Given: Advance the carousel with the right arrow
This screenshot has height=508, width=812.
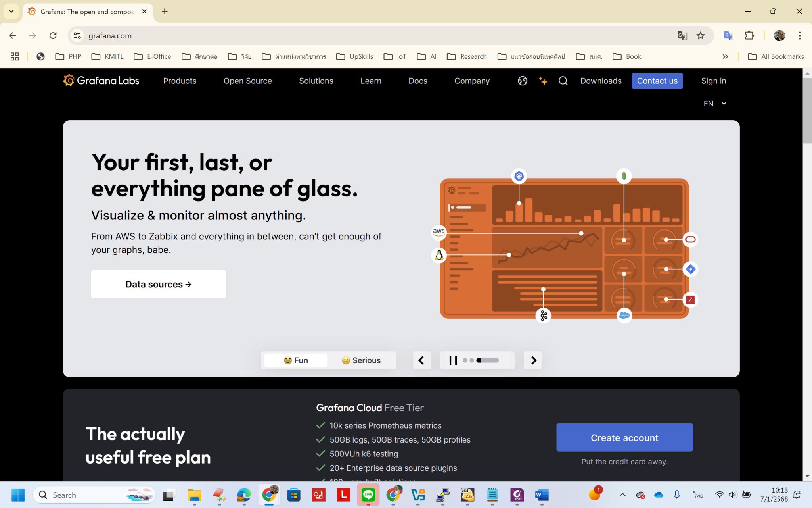Looking at the screenshot, I should [x=532, y=360].
